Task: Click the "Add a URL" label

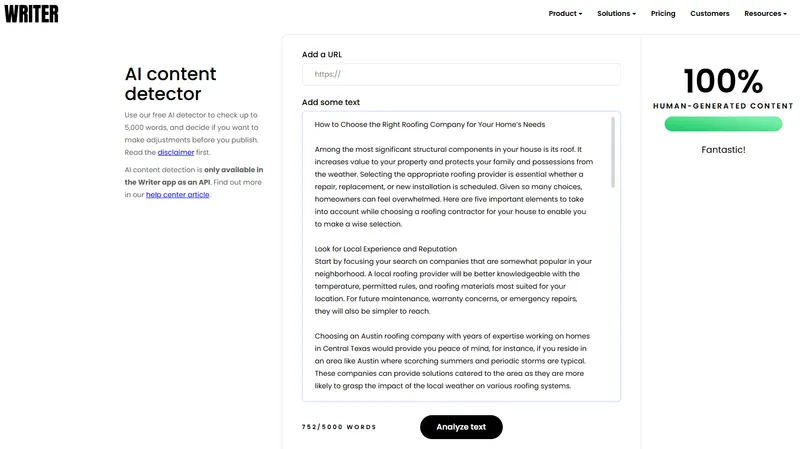Action: tap(322, 54)
